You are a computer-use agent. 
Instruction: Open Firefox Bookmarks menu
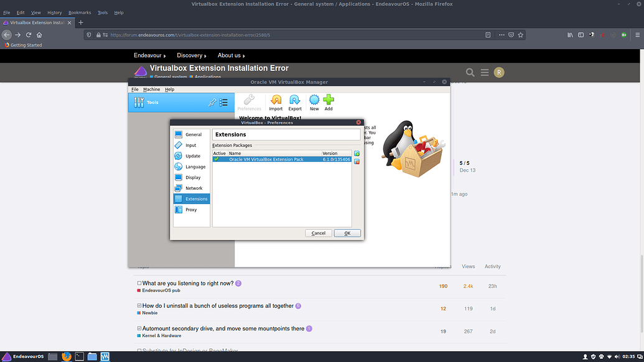80,12
